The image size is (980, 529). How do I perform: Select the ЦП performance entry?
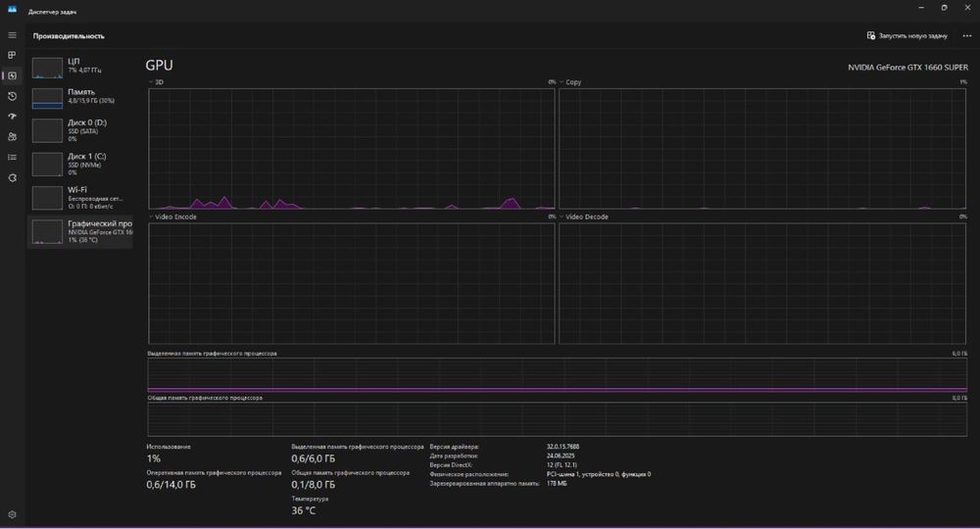[80, 67]
